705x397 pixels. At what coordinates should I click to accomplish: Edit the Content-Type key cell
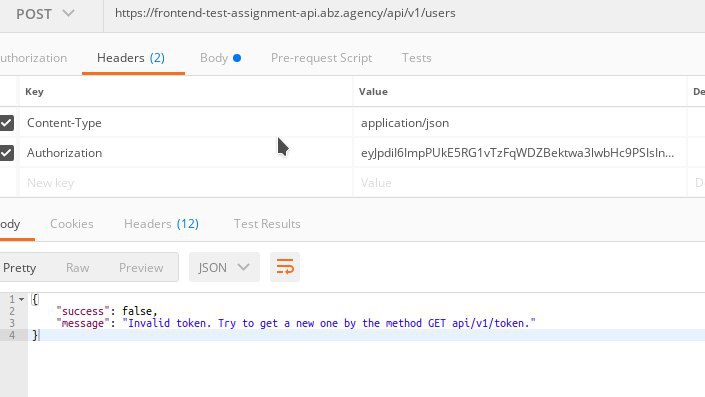click(186, 123)
